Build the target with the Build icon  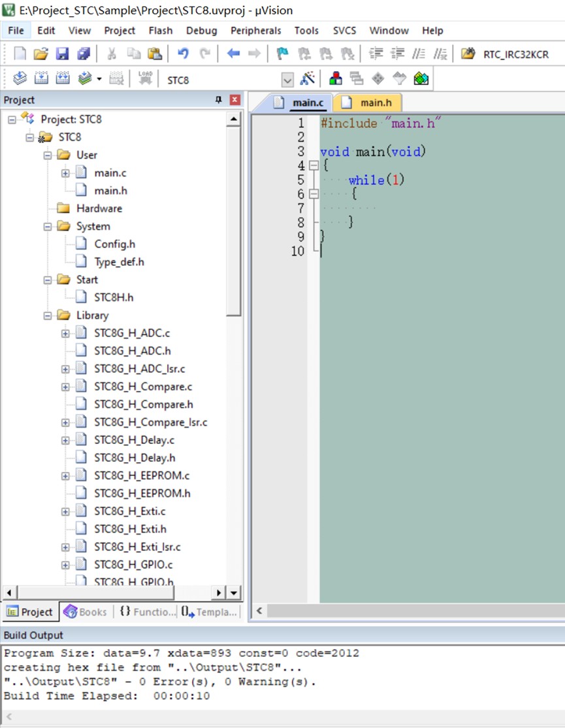point(41,78)
